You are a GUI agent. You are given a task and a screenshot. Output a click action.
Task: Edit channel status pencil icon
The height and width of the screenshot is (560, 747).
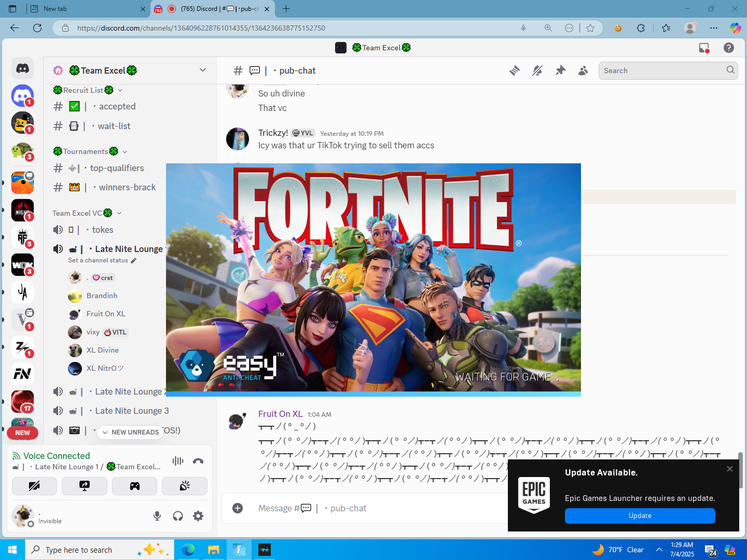(133, 260)
